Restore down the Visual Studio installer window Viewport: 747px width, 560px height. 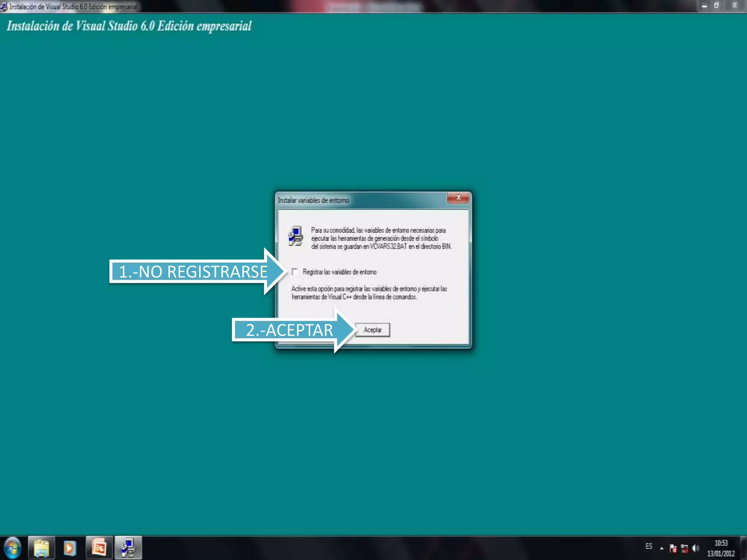tap(716, 6)
